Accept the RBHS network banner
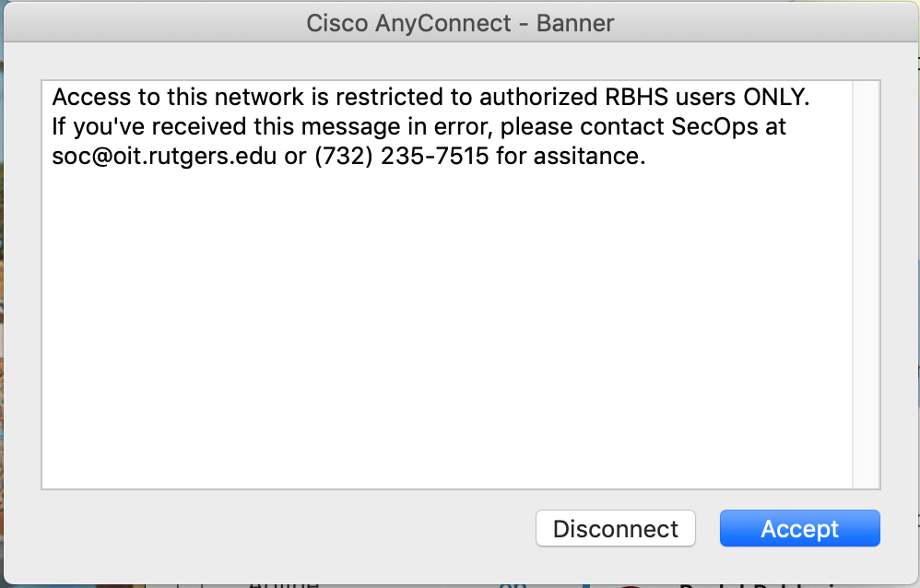Image resolution: width=920 pixels, height=588 pixels. coord(799,529)
